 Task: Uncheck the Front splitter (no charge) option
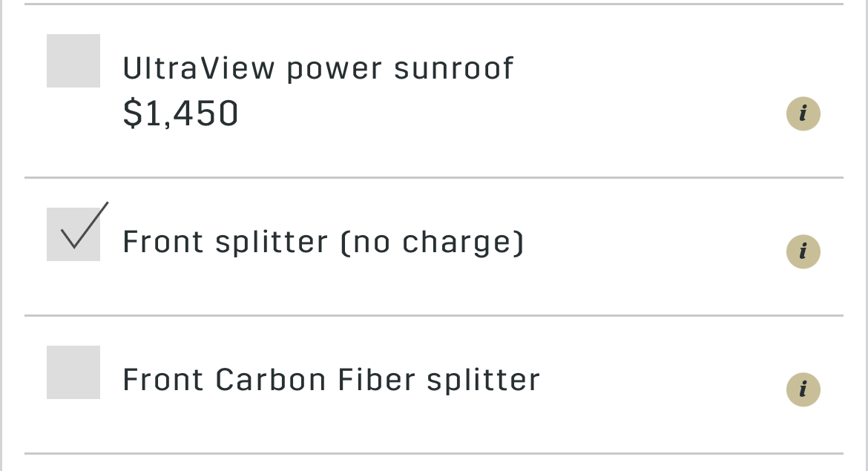pyautogui.click(x=73, y=234)
